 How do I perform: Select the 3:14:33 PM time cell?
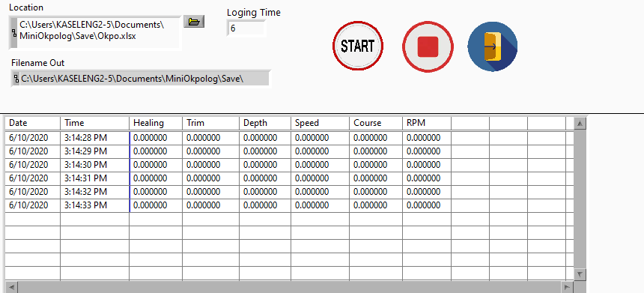click(95, 205)
